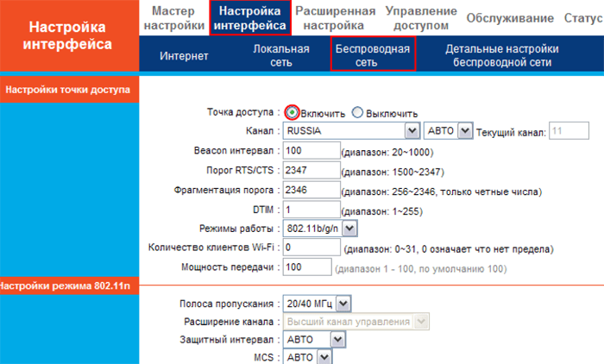Click the Фрагментация порога input field
The width and height of the screenshot is (604, 364).
pyautogui.click(x=311, y=190)
